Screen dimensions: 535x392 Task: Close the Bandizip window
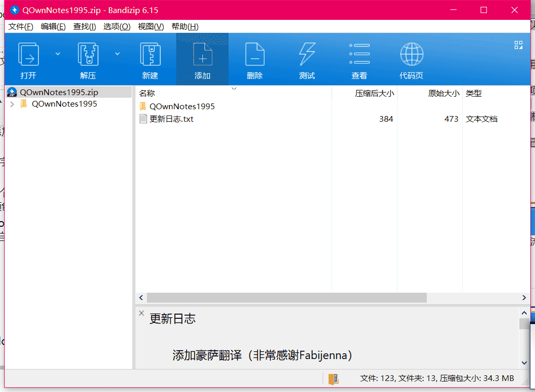click(515, 10)
